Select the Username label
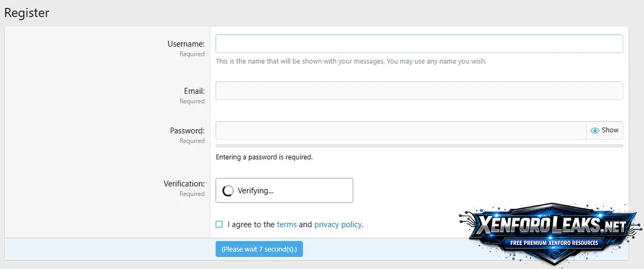Viewport: 644px width, 269px height. click(x=186, y=44)
